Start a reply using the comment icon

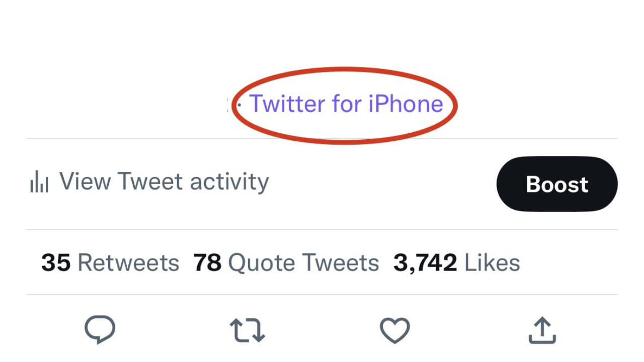[101, 329]
